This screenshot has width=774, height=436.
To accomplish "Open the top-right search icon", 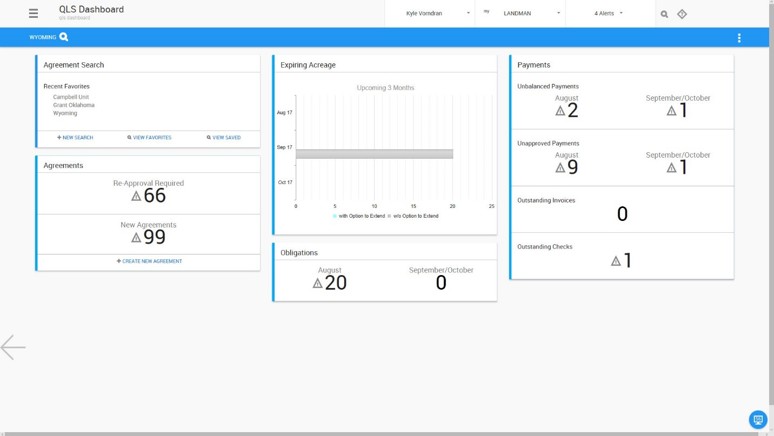I will pos(664,14).
